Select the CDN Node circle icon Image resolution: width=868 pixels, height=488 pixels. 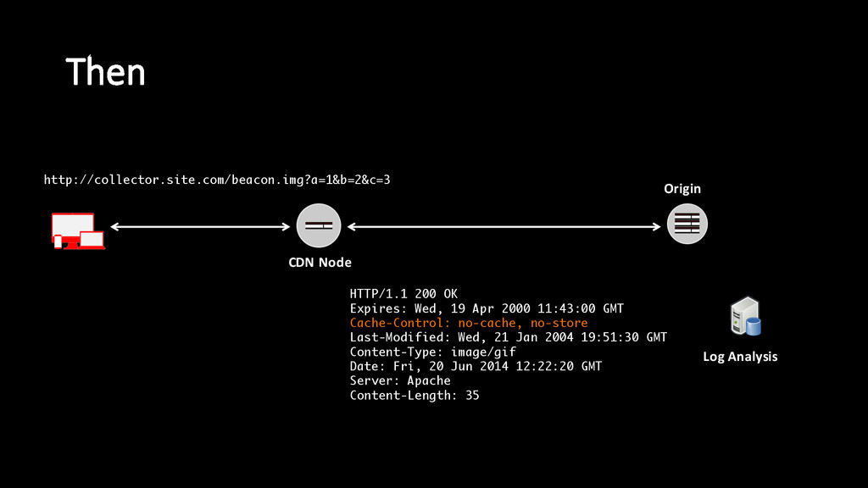click(319, 225)
